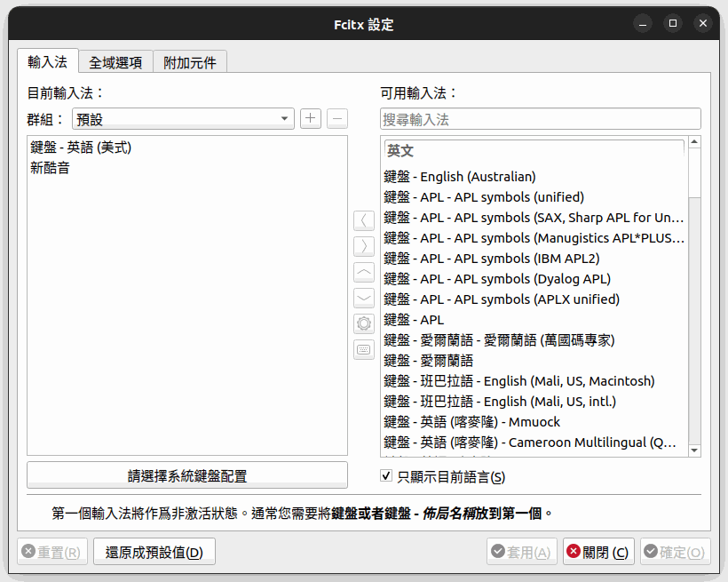Viewport: 728px width, 582px height.
Task: Select APL symbols (Dyalog APL) entry
Action: [x=534, y=279]
